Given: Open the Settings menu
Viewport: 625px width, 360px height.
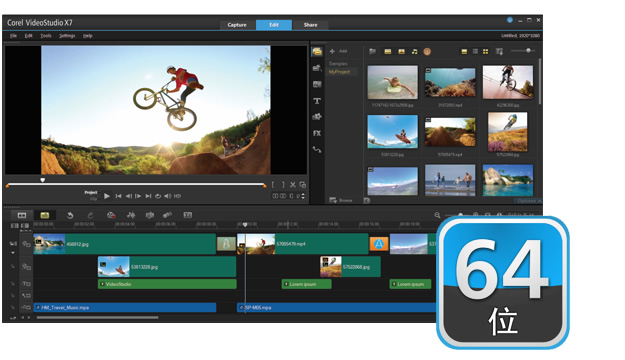Looking at the screenshot, I should [67, 36].
